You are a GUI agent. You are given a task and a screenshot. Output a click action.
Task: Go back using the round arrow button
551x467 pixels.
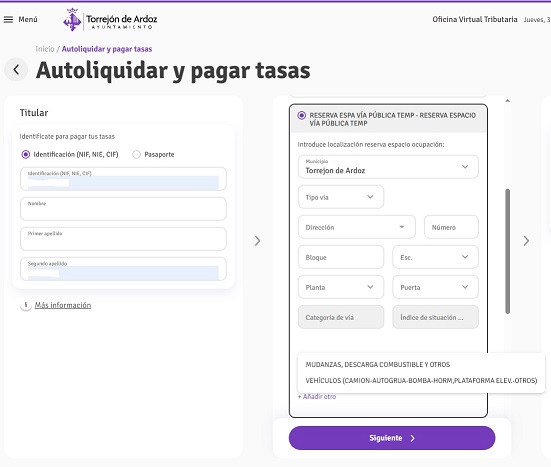click(x=16, y=70)
